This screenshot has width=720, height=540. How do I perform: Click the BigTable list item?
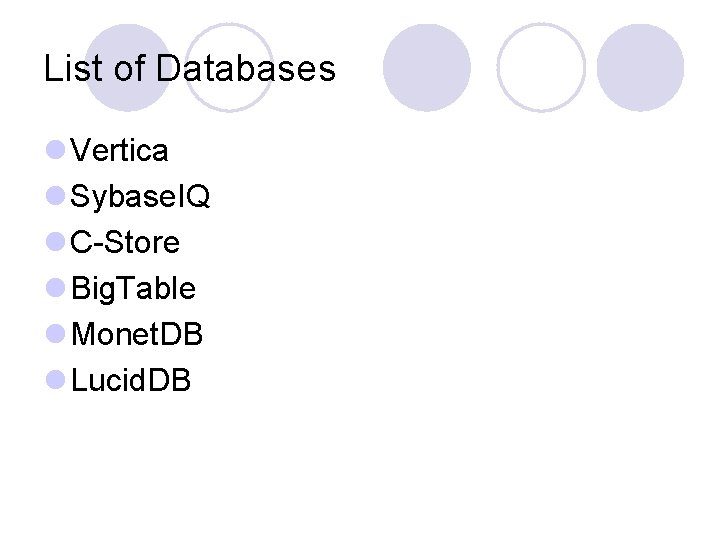pos(134,289)
